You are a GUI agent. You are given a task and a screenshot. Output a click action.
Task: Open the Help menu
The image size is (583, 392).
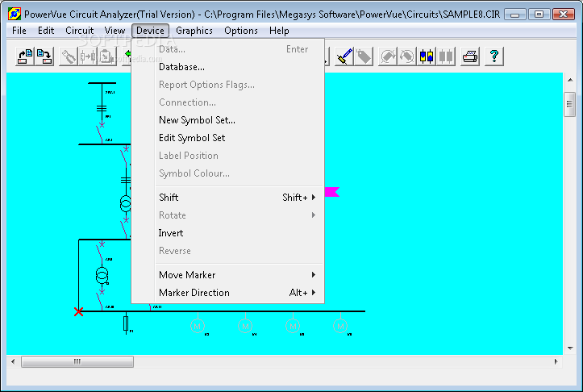pyautogui.click(x=279, y=31)
